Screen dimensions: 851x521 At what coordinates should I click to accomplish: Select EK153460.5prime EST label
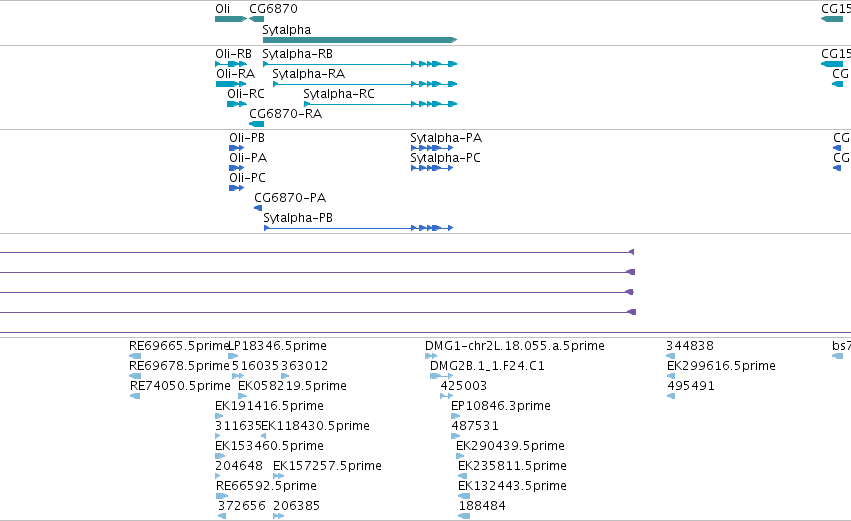pos(269,447)
